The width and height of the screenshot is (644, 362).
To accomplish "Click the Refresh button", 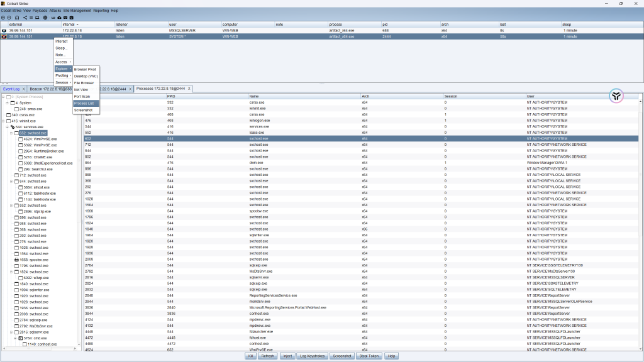I will coord(267,356).
